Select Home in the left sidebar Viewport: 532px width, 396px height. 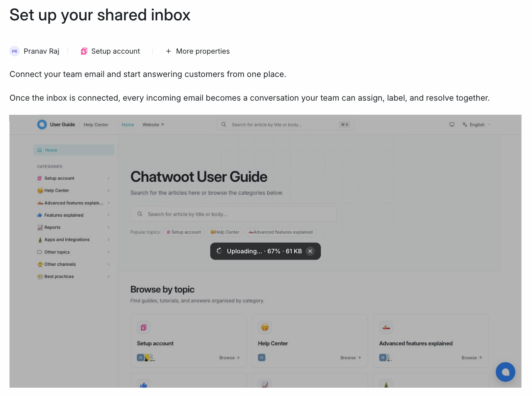74,150
